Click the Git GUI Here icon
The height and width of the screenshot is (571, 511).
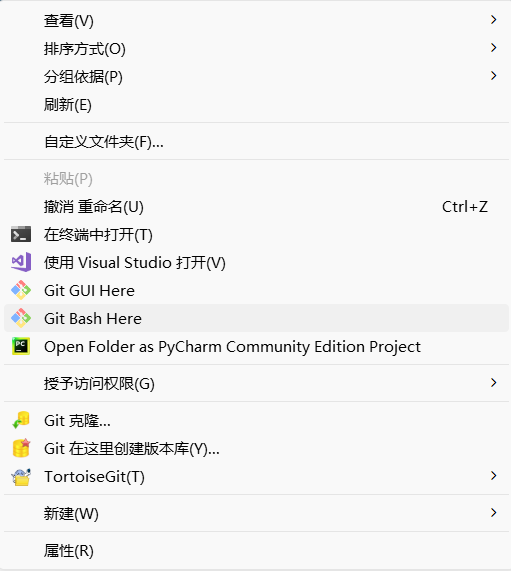point(21,290)
